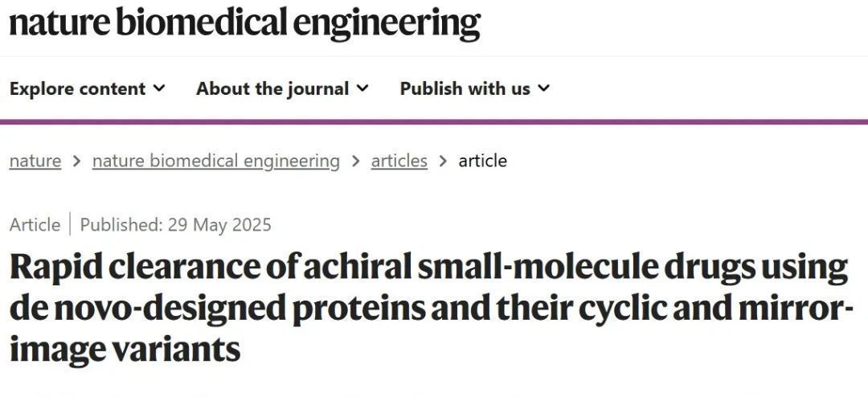The image size is (868, 397).
Task: Expand the chevron beside Explore content
Action: click(159, 88)
